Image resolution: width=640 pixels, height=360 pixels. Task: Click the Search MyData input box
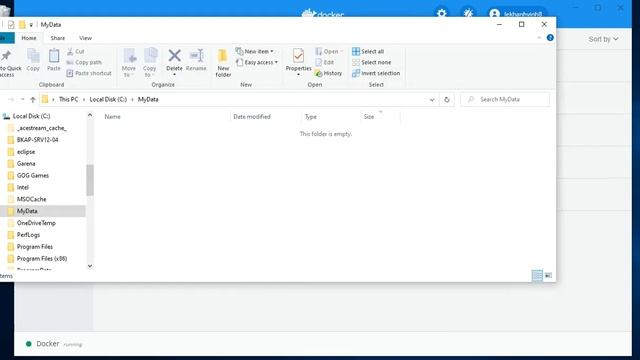click(505, 100)
